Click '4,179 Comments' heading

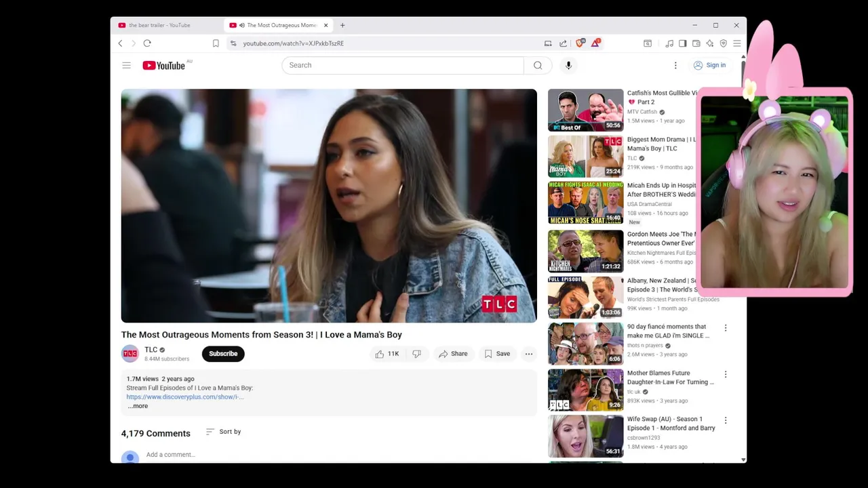tap(156, 434)
